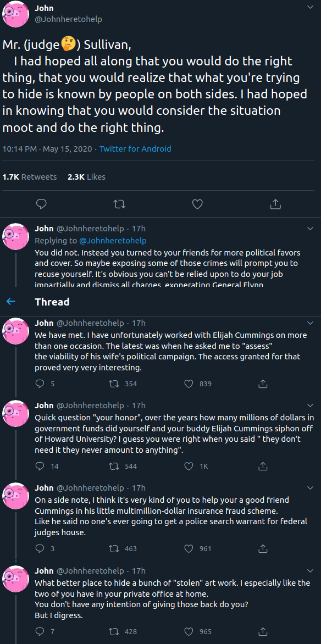Image resolution: width=321 pixels, height=644 pixels.
Task: Reply to the Elijah Cummings campaign tweet
Action: tap(40, 384)
